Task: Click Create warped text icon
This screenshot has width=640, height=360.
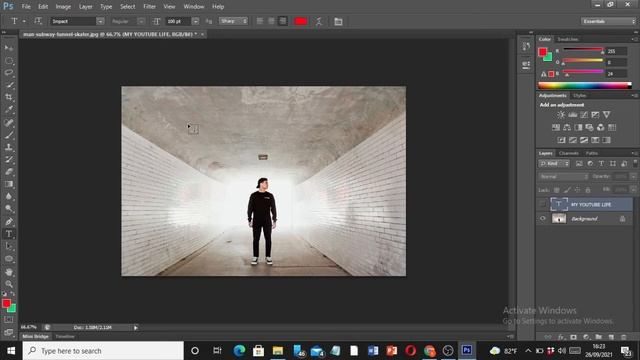Action: click(x=319, y=21)
